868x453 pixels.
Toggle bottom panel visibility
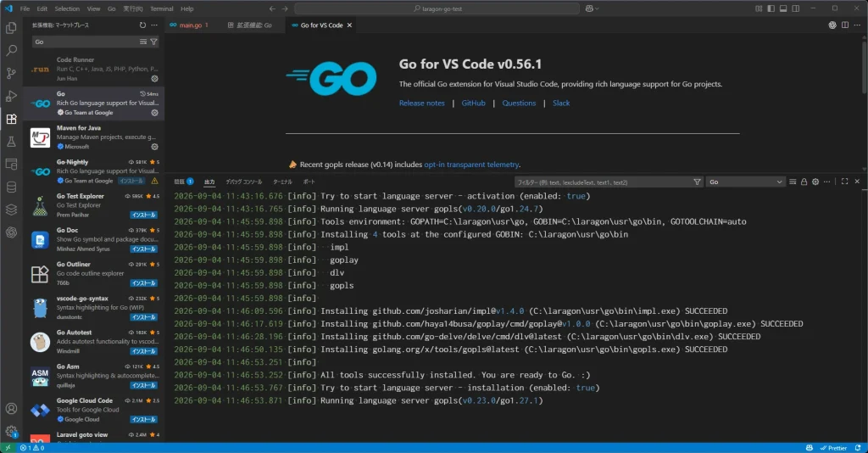coord(782,8)
